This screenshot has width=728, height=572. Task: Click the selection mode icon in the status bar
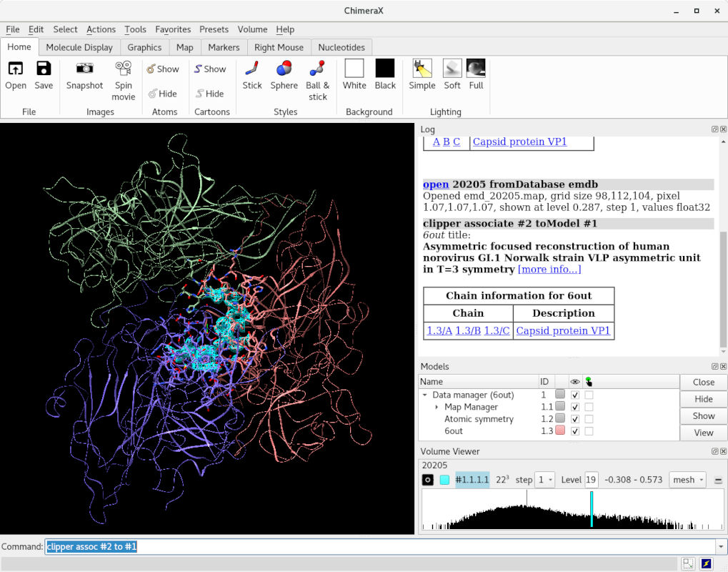tap(688, 563)
